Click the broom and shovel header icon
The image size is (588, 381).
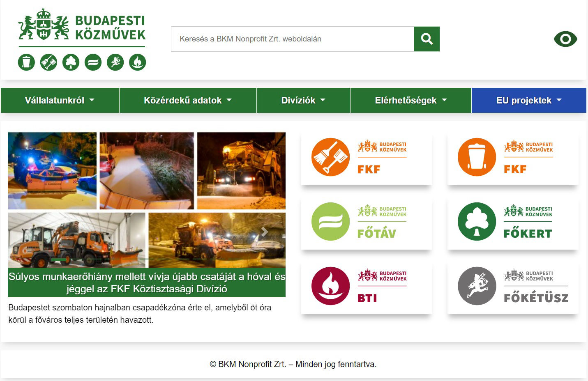click(x=48, y=62)
